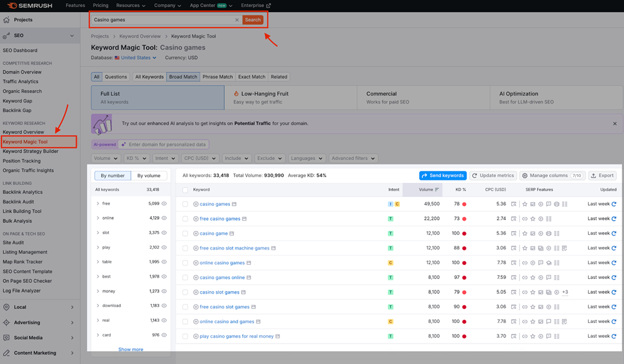Viewport: 624px width, 364px height.
Task: Click the eye icon for 'free' group
Action: click(x=164, y=203)
